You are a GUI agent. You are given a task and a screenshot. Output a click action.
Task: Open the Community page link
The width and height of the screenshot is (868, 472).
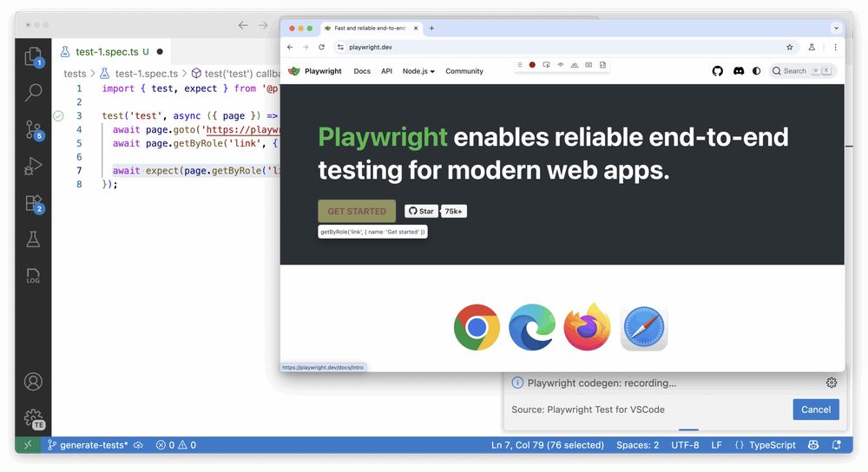coord(464,71)
